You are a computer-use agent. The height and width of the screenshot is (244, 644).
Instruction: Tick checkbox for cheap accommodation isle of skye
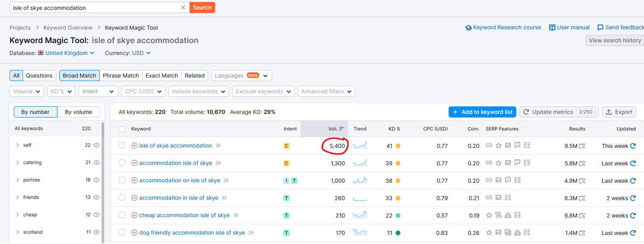pos(122,215)
